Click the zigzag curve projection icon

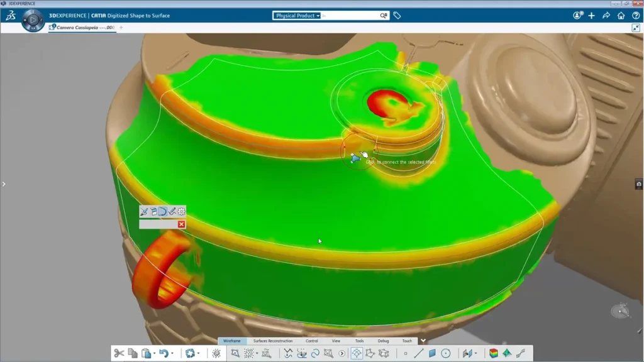coord(288,353)
